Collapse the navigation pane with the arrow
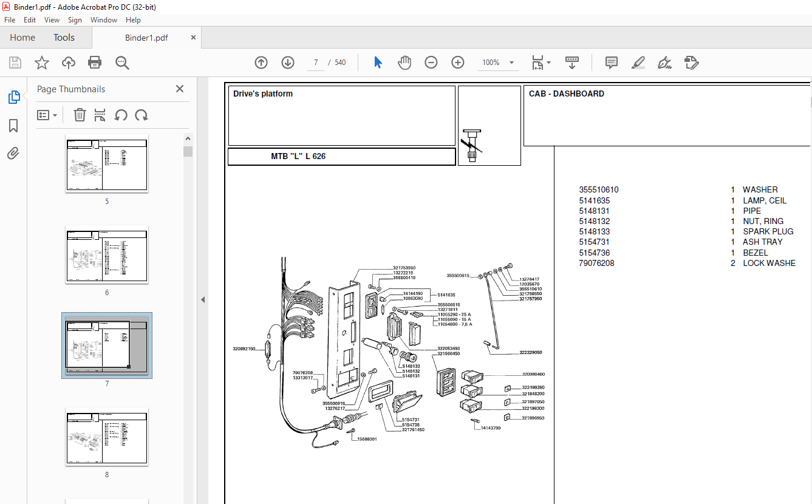 203,299
